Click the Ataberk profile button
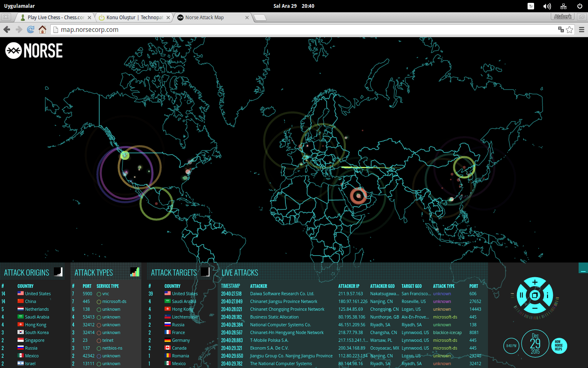This screenshot has height=368, width=588. (x=563, y=17)
